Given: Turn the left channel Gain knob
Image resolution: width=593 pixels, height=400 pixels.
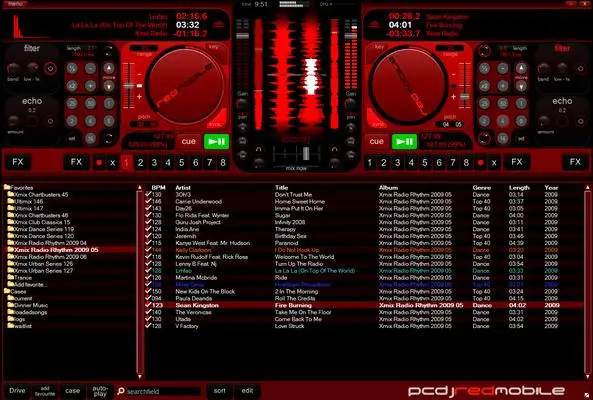Looking at the screenshot, I should [x=242, y=103].
